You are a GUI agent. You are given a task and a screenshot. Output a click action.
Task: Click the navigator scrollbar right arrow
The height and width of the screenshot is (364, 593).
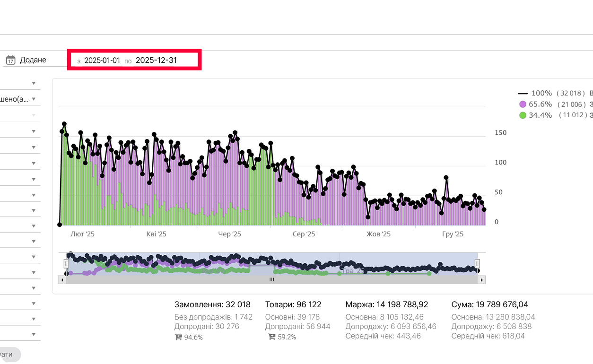[x=481, y=280]
